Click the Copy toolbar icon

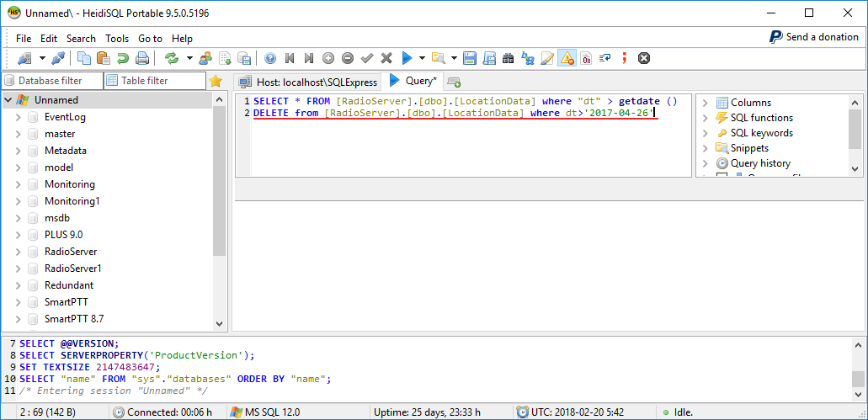pyautogui.click(x=84, y=57)
